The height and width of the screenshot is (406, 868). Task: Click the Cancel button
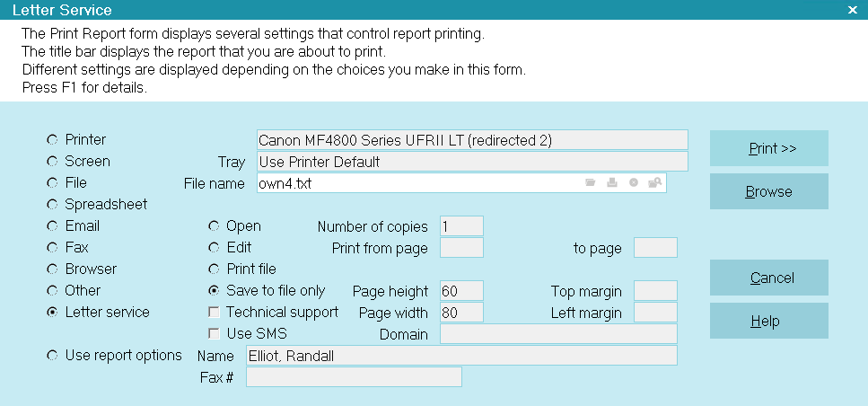coord(769,278)
